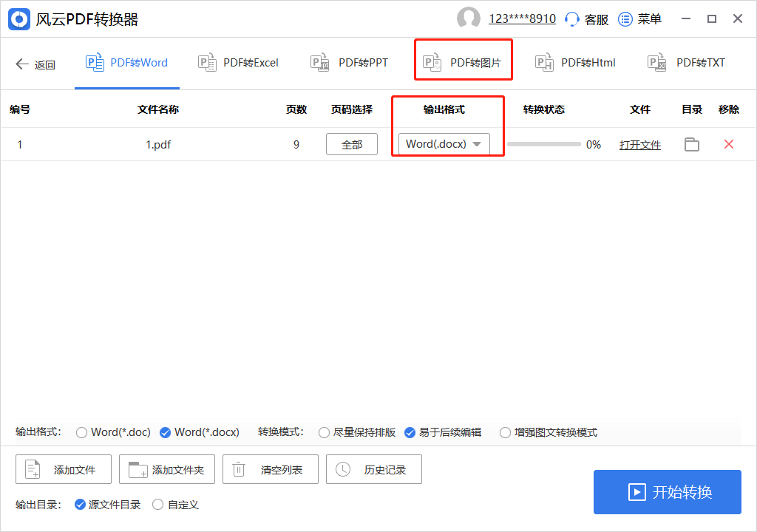The width and height of the screenshot is (757, 532).
Task: Open the Word(.docx) output format dropdown
Action: [x=444, y=144]
